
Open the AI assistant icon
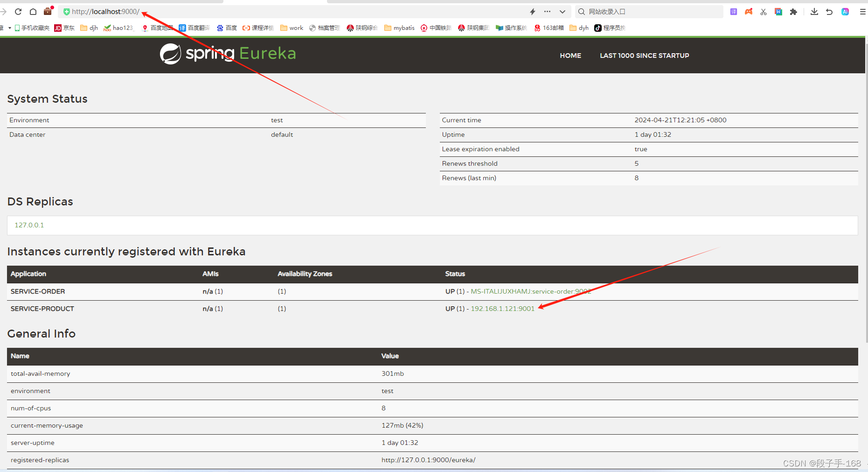845,12
